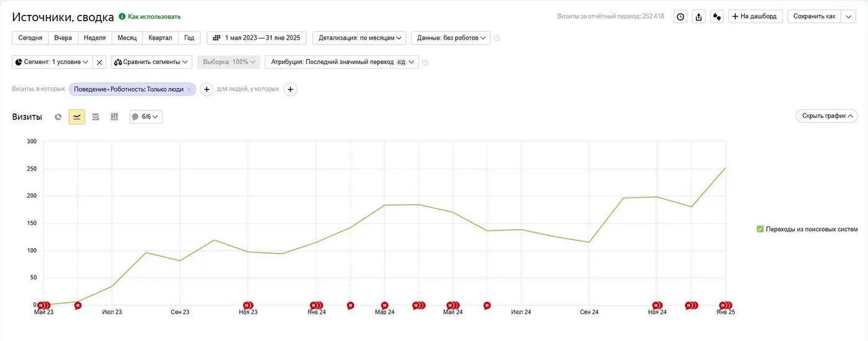Click the 'Сохранить как' button

tap(814, 17)
